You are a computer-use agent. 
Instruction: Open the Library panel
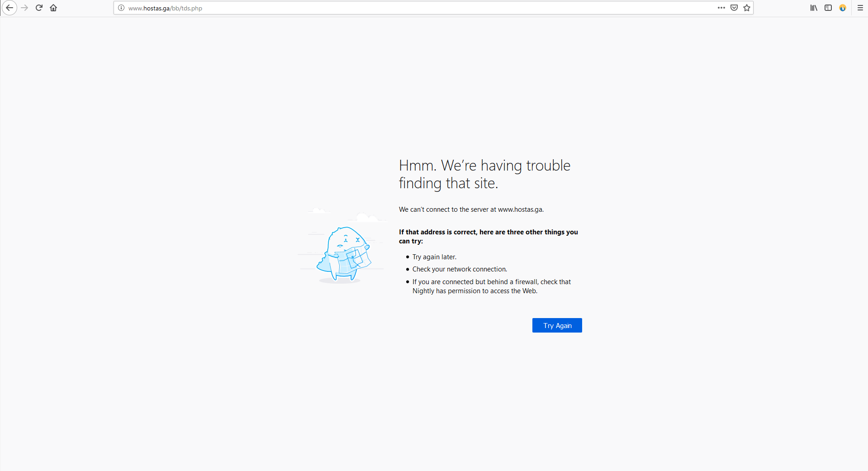point(813,8)
